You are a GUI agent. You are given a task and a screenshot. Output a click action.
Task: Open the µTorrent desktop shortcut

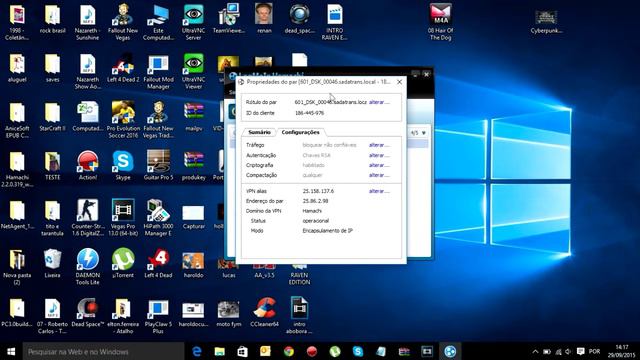tap(123, 263)
